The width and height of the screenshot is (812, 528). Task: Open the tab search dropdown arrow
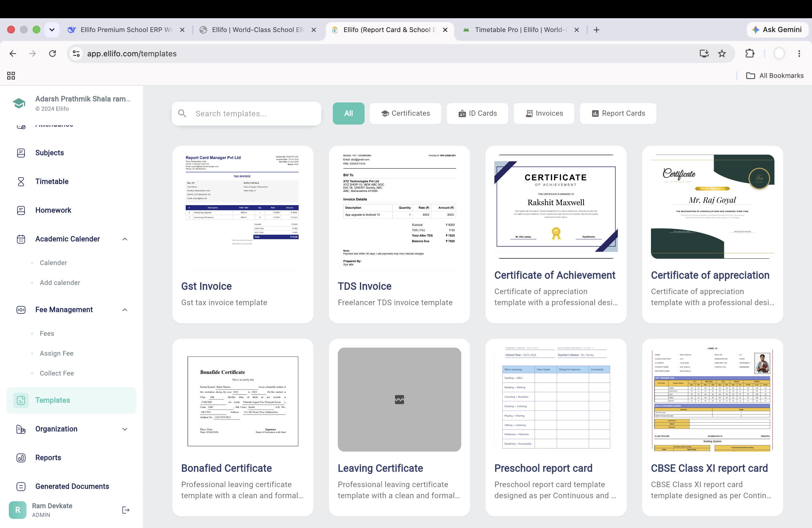pyautogui.click(x=52, y=30)
